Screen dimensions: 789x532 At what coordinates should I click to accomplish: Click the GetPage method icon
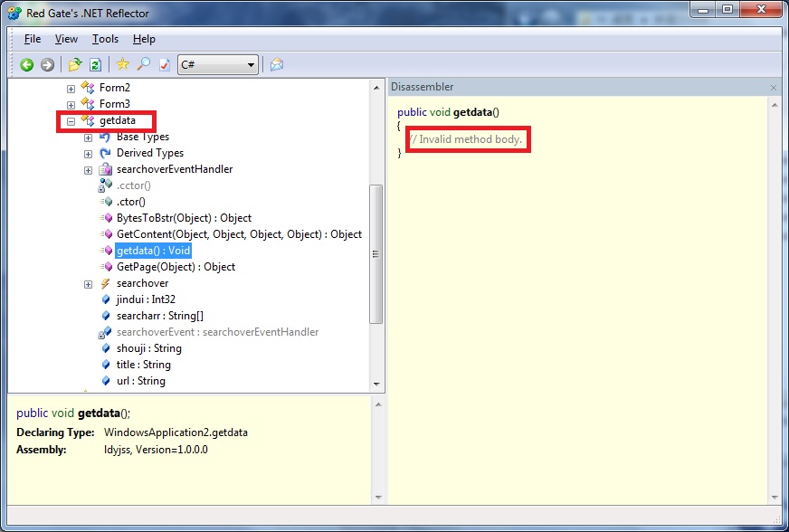[106, 267]
